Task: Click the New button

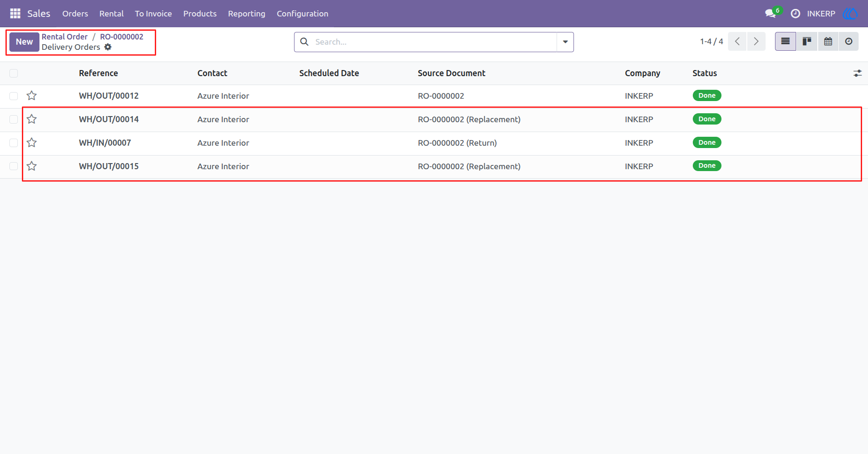Action: click(24, 42)
